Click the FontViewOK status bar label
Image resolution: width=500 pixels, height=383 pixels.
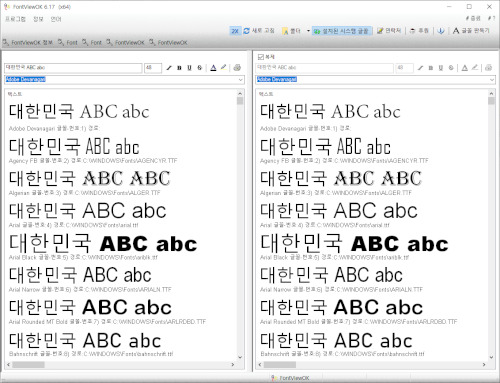290,378
